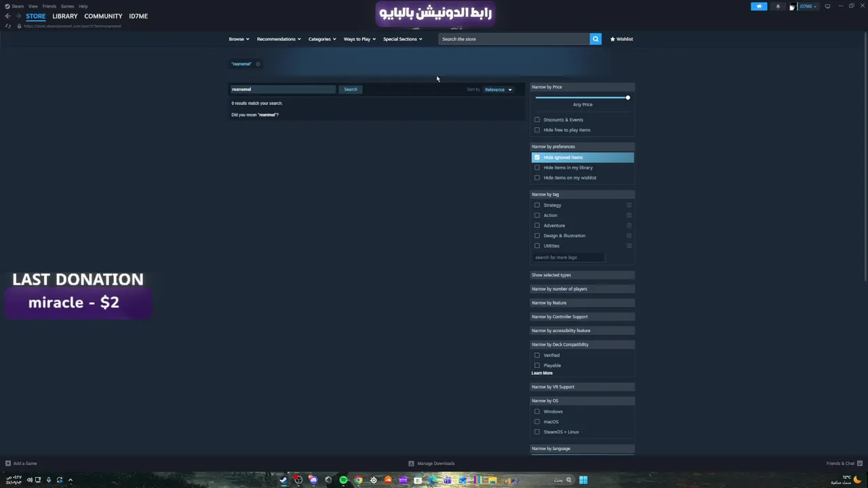The width and height of the screenshot is (868, 488).
Task: Tick the Strategy tag checkbox
Action: (x=537, y=205)
